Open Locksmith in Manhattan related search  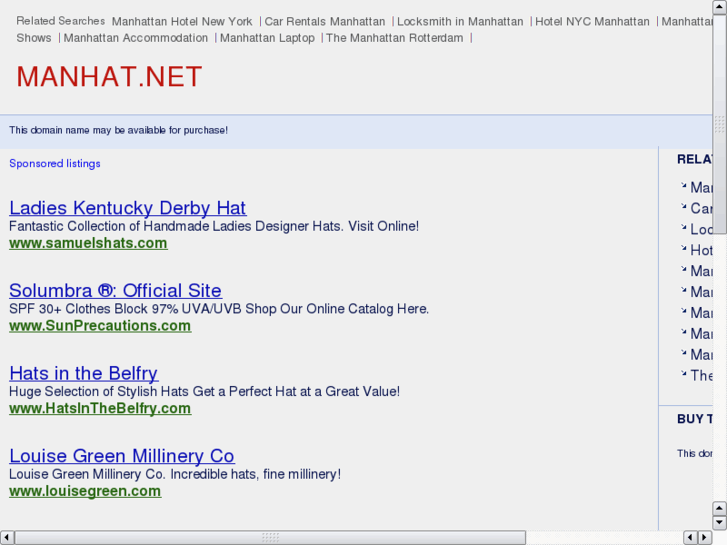pyautogui.click(x=460, y=21)
